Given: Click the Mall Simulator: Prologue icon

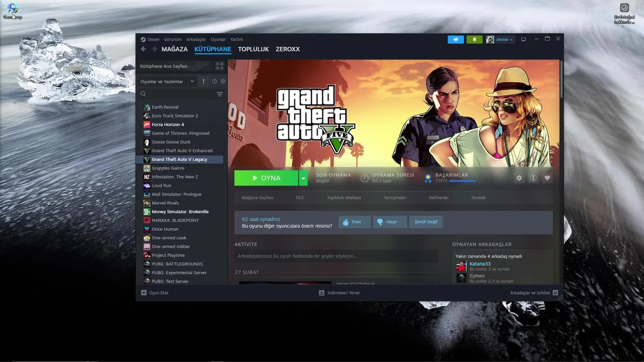Looking at the screenshot, I should point(147,194).
